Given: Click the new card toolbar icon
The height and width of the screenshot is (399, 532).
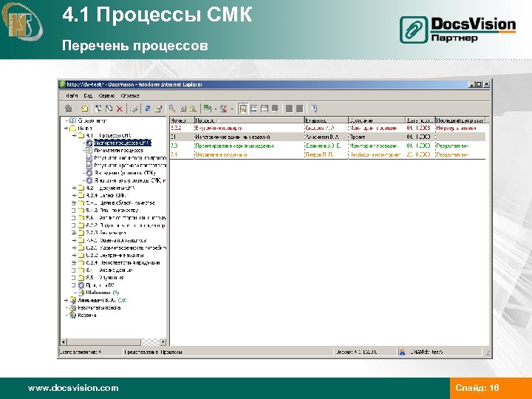Looking at the screenshot, I should [69, 109].
